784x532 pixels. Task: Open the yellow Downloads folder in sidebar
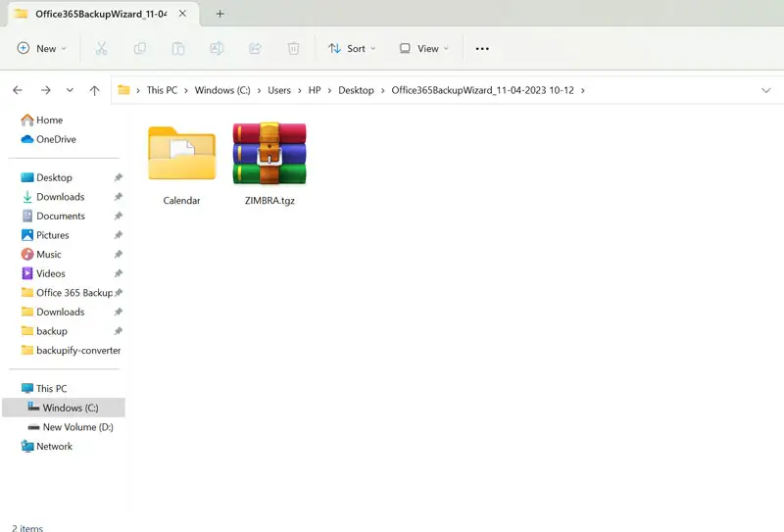[x=53, y=312]
